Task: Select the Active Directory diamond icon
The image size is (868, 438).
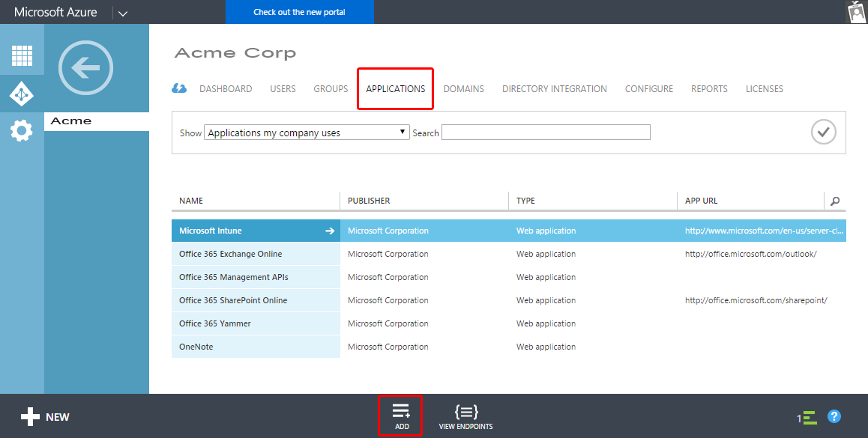Action: tap(22, 94)
